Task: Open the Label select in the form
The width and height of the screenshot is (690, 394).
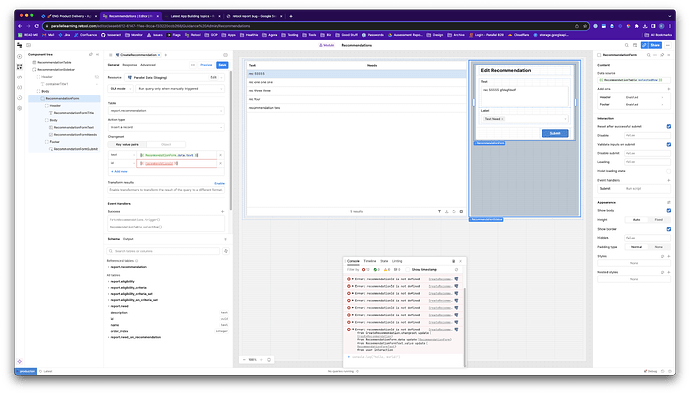Action: [x=524, y=119]
